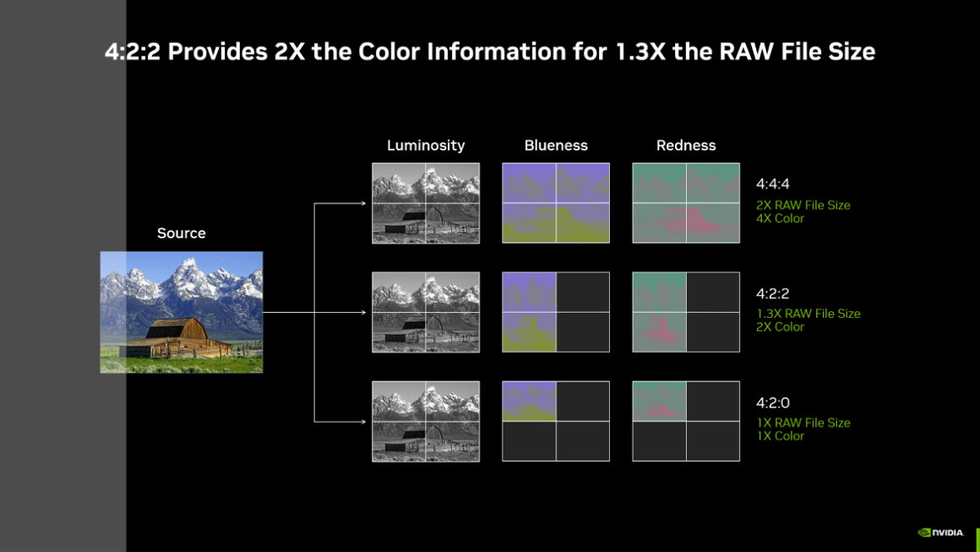Click the "2X RAW File Size" text
Image resolution: width=980 pixels, height=552 pixels.
click(803, 205)
